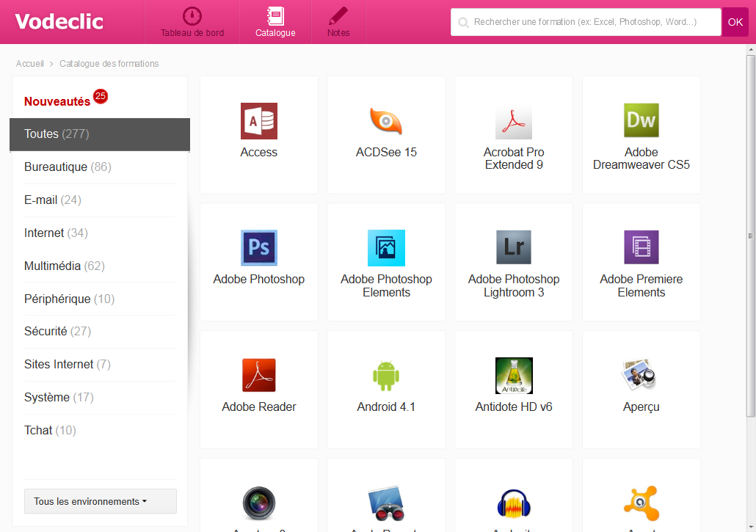Open the camera lens app icon
756x532 pixels.
(259, 503)
